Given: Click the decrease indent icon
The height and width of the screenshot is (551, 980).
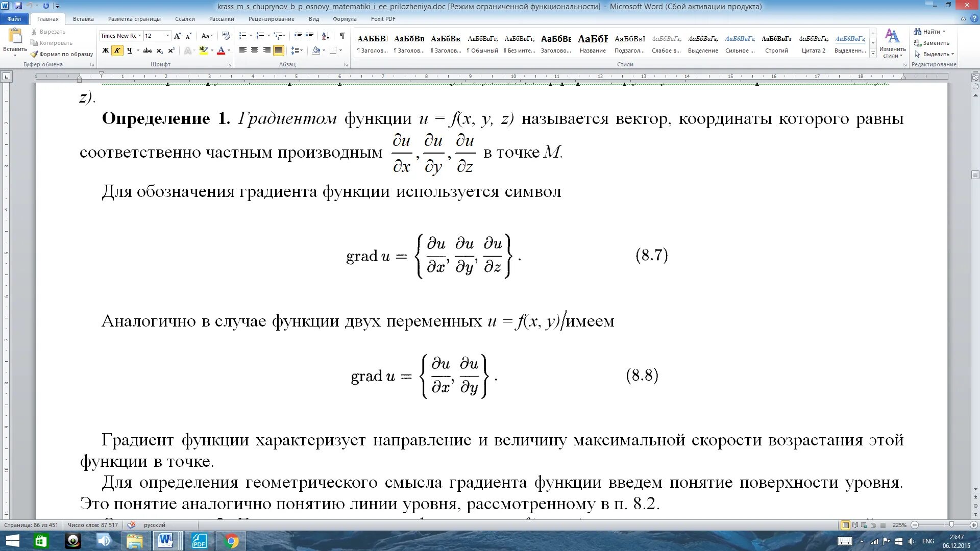Looking at the screenshot, I should click(298, 36).
